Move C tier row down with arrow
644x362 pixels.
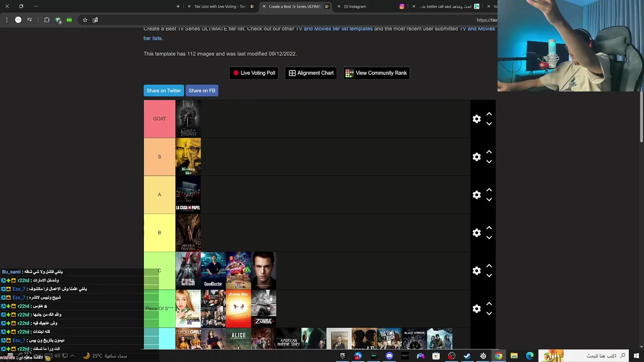pyautogui.click(x=489, y=276)
